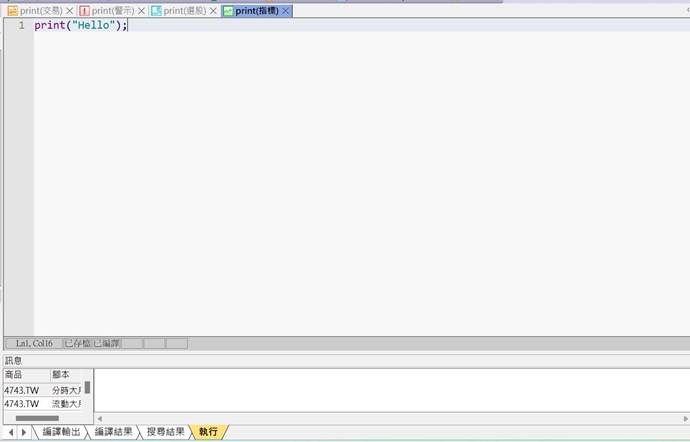Click the left arrow of bottom tab navigator

coord(11,432)
